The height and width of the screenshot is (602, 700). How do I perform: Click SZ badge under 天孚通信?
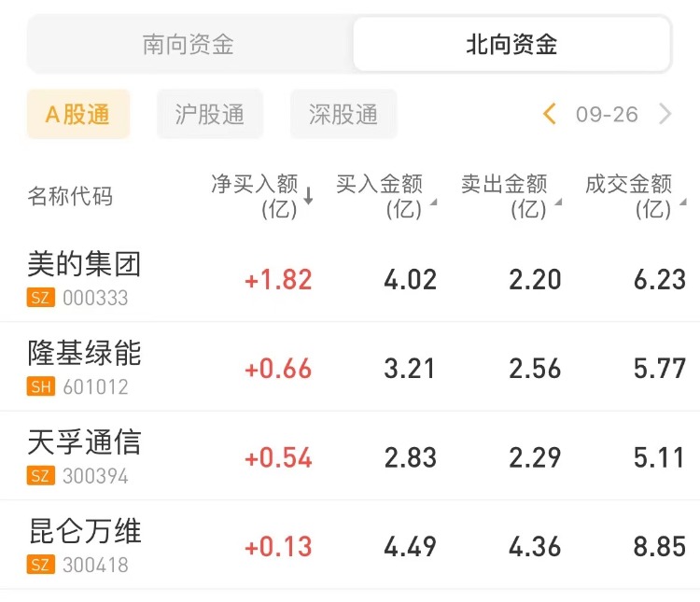[x=41, y=476]
